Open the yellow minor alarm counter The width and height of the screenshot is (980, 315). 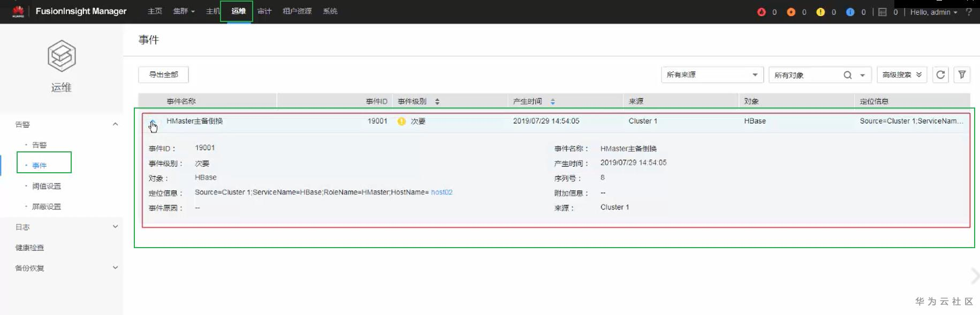(821, 12)
